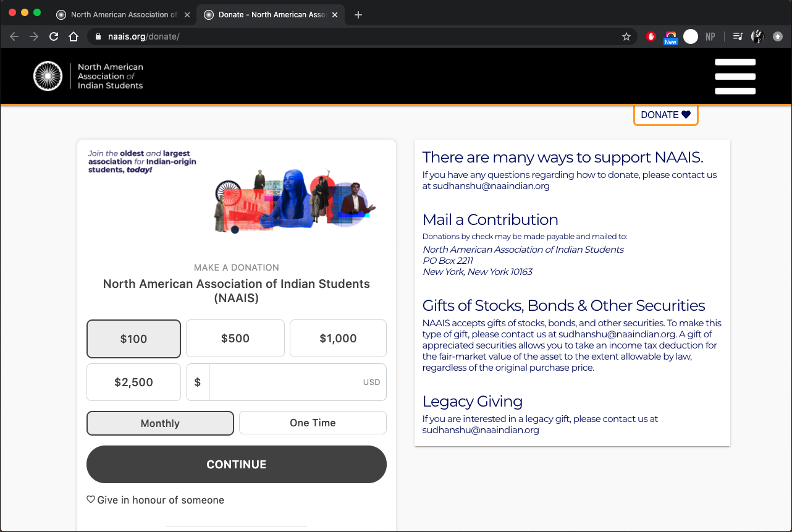Click the 'PO Box 2211' address line
Screen dimensions: 792x532
click(x=448, y=261)
